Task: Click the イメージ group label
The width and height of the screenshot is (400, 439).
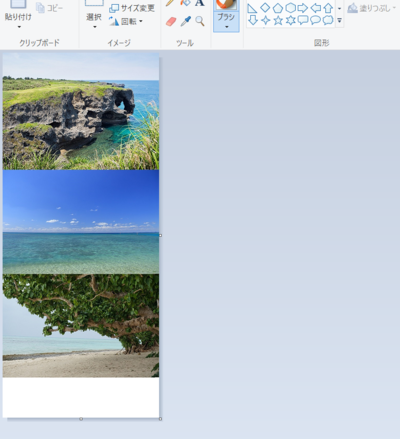Action: (119, 43)
